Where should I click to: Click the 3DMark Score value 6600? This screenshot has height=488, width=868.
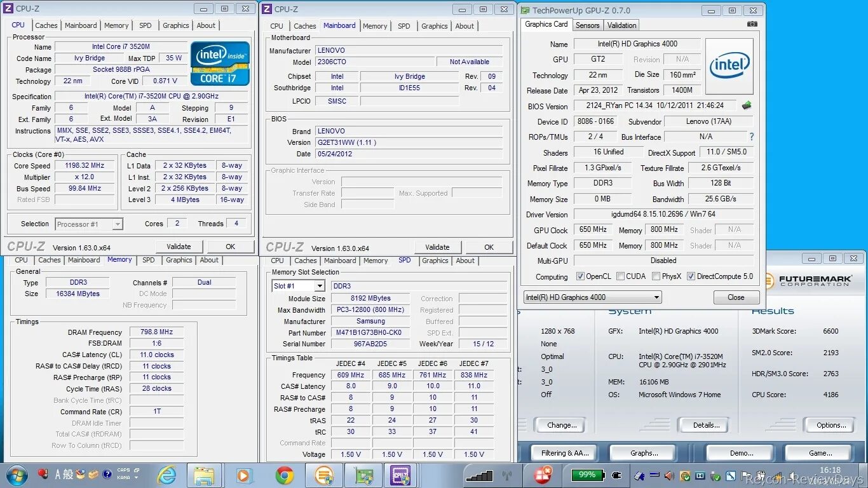coord(831,331)
